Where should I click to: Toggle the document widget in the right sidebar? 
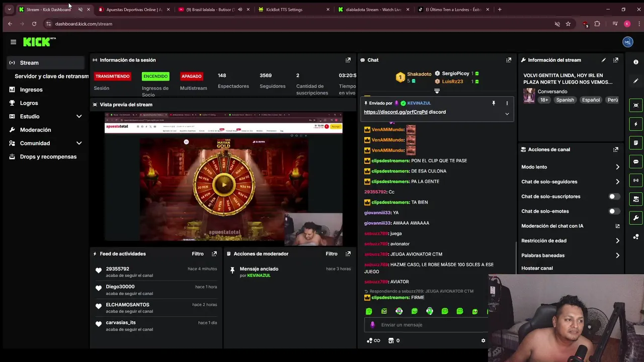pos(636,143)
